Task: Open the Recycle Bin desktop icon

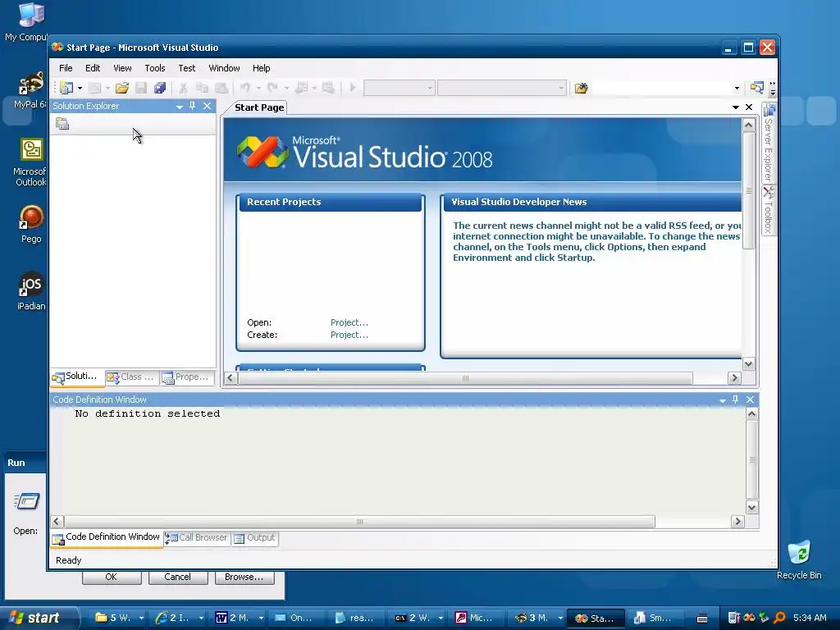Action: pos(799,559)
